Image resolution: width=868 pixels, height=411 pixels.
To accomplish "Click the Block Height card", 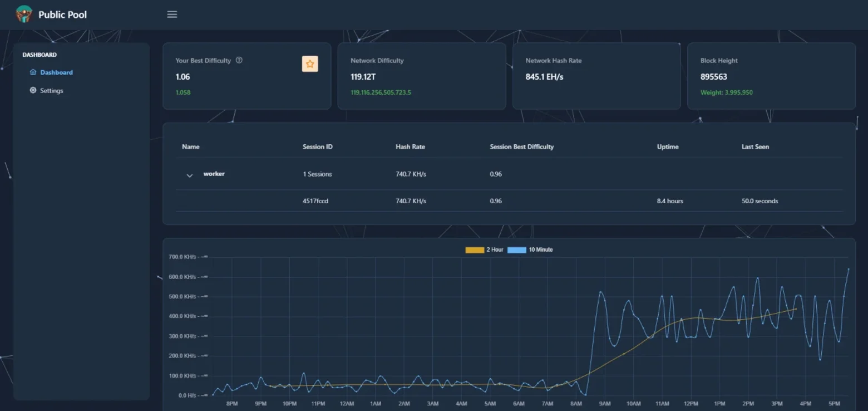I will coord(771,76).
